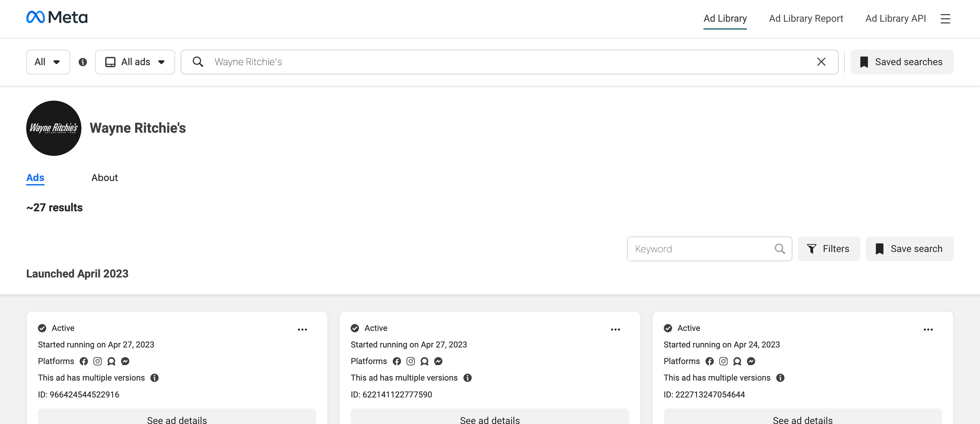
Task: Click multiple versions info icon on third ad
Action: pyautogui.click(x=780, y=377)
